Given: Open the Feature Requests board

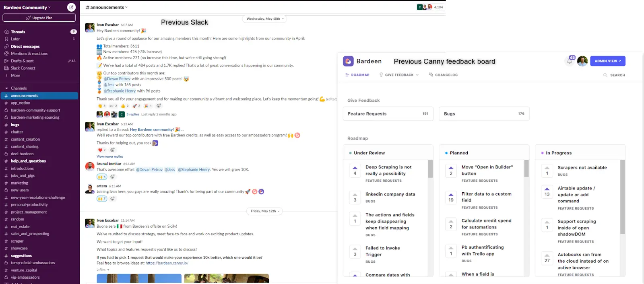Looking at the screenshot, I should click(x=388, y=114).
